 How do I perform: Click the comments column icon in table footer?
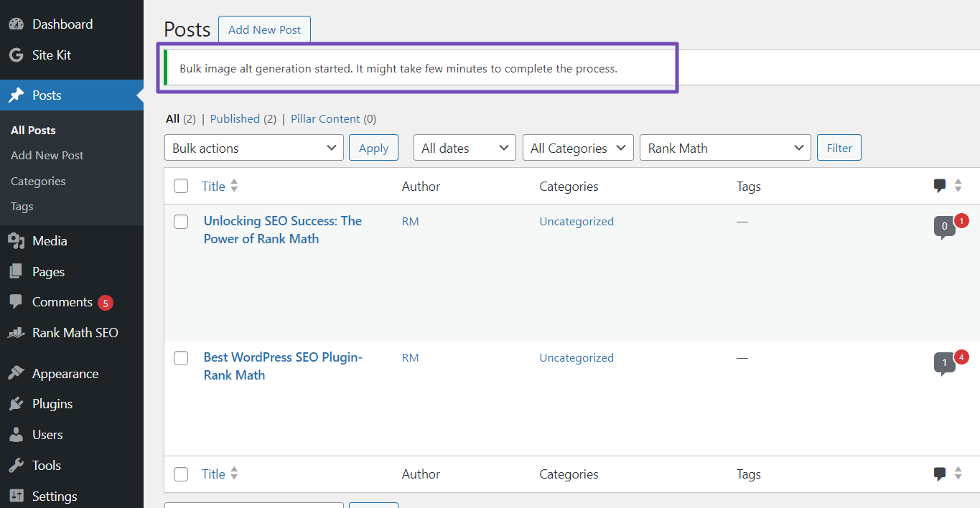[940, 474]
